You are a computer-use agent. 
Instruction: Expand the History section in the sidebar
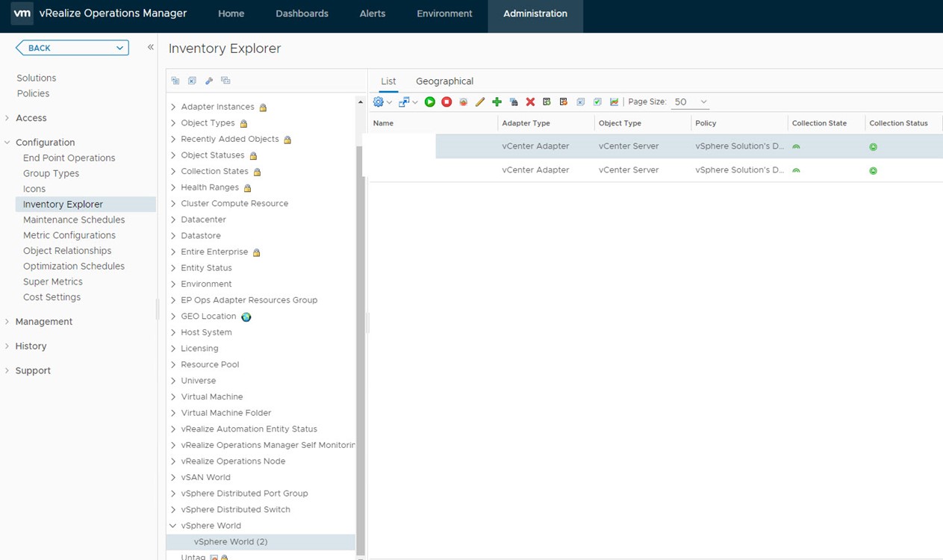7,346
